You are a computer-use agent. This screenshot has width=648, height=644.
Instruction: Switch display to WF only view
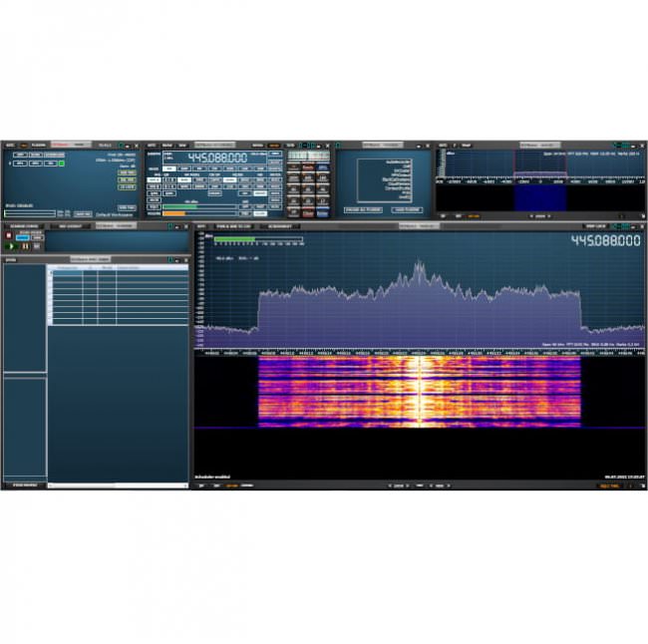(x=214, y=485)
